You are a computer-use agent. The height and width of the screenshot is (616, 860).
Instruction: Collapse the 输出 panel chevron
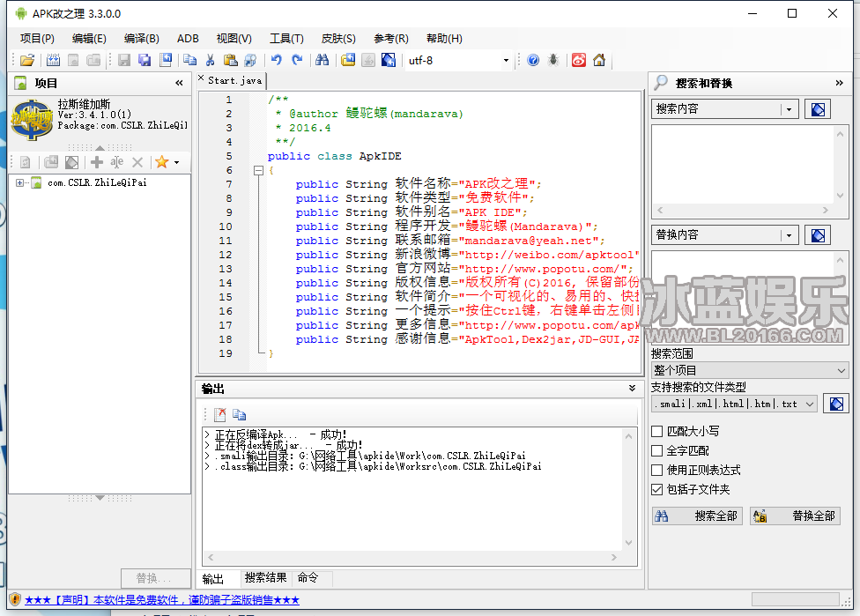pyautogui.click(x=632, y=389)
